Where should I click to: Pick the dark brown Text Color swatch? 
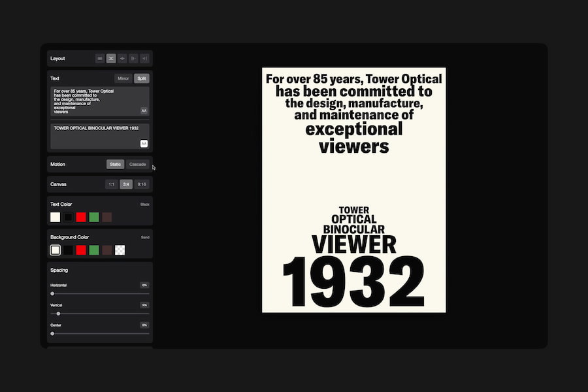pos(107,217)
